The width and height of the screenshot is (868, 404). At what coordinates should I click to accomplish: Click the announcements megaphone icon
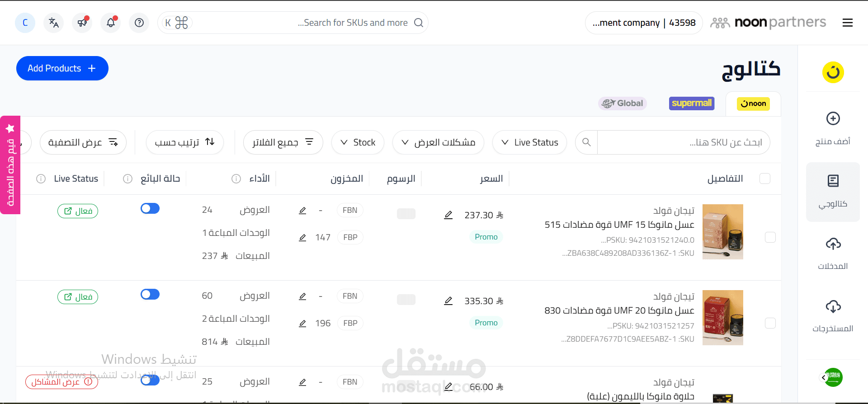coord(82,23)
